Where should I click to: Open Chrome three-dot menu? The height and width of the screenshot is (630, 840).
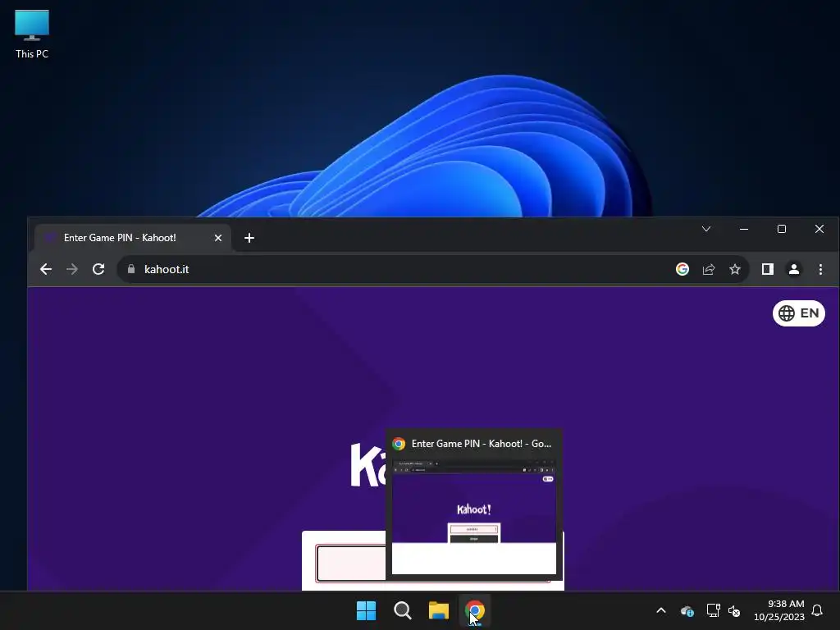pos(820,269)
